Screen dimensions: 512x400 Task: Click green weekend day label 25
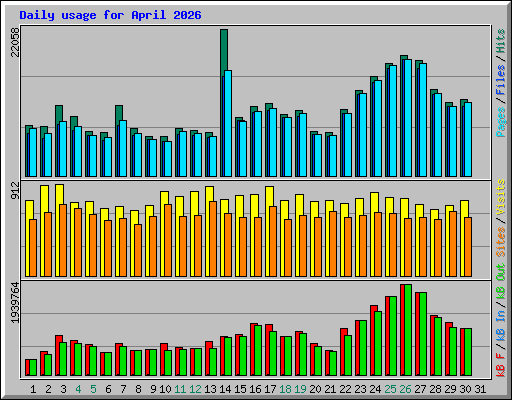tap(390, 389)
